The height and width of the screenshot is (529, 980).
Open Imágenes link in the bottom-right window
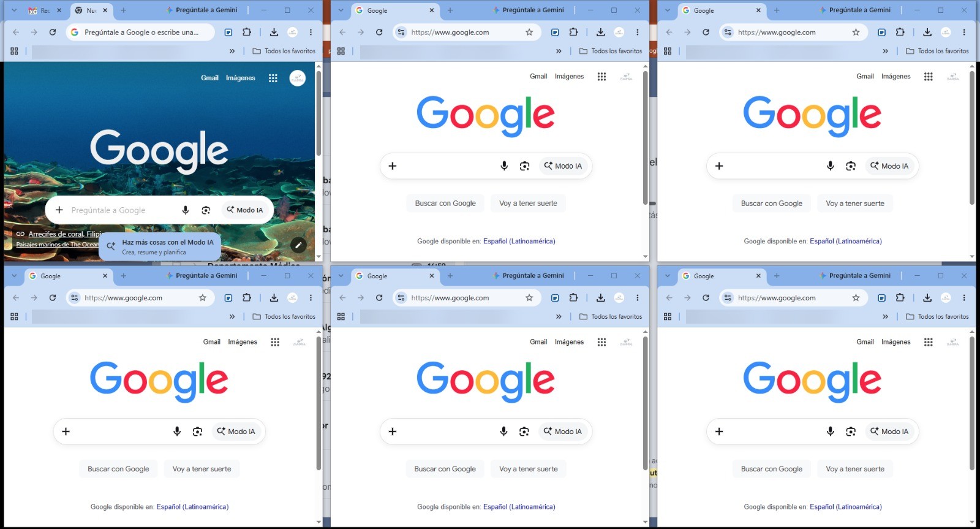896,342
